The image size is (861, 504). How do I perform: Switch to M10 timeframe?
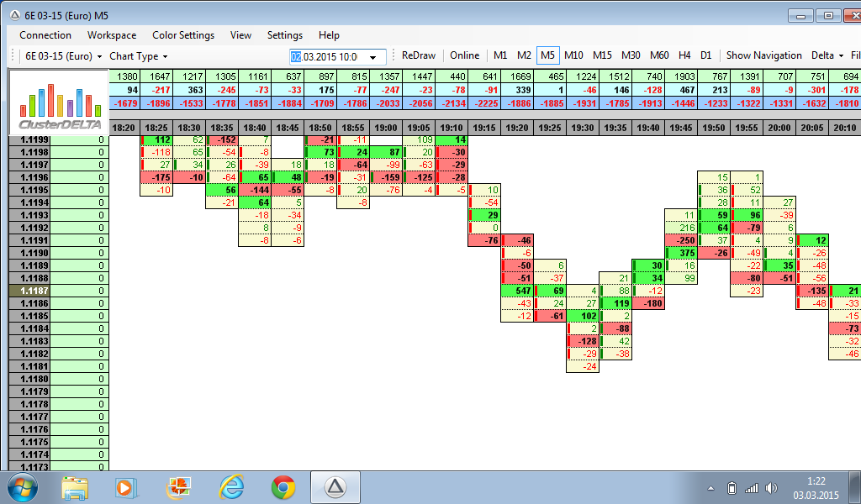pos(573,55)
